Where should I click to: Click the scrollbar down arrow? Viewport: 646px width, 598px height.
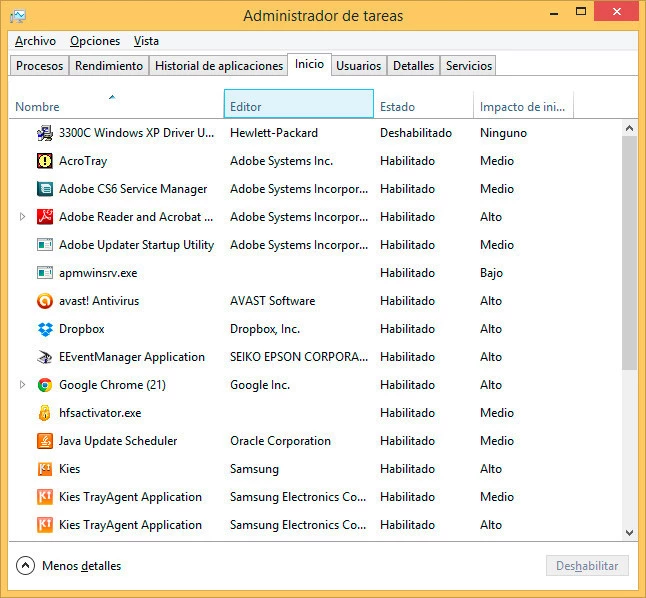point(629,533)
